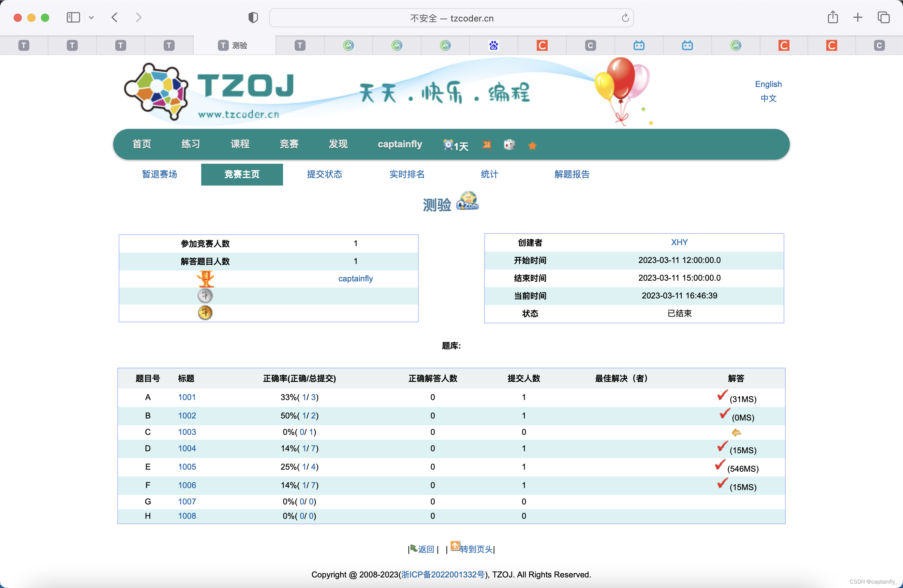
Task: Click the tzcoder.cn address bar field
Action: pyautogui.click(x=451, y=18)
